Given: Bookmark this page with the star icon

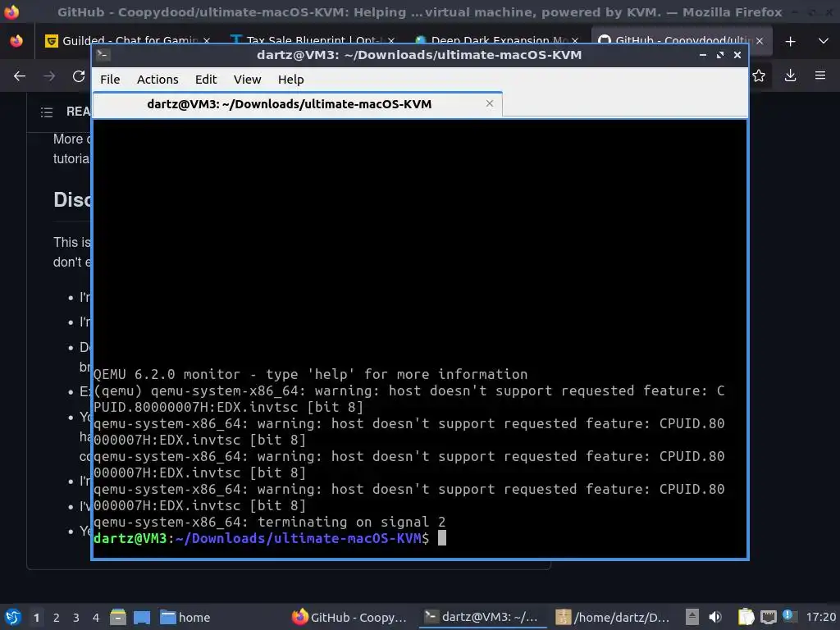Looking at the screenshot, I should click(x=759, y=76).
